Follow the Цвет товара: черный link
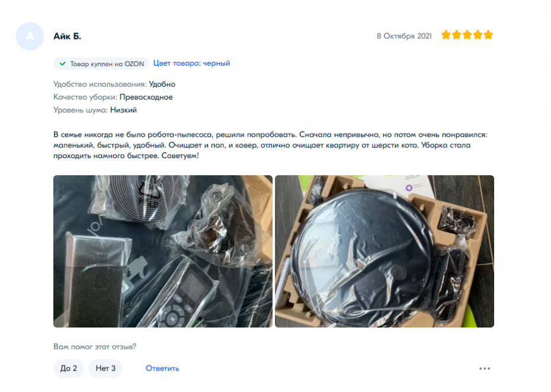551x392 pixels. point(191,63)
